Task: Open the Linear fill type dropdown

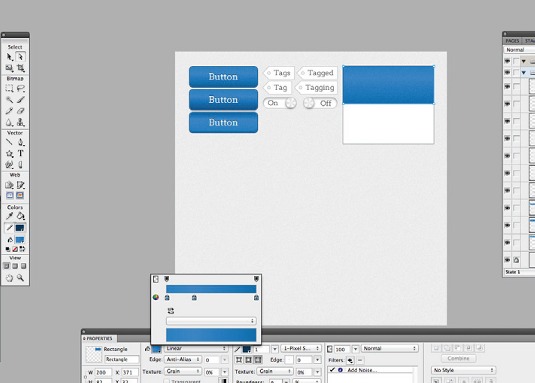Action: coord(196,349)
